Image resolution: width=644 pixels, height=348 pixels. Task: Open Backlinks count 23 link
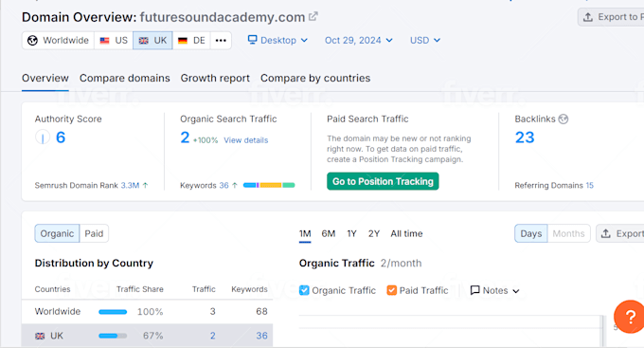pyautogui.click(x=525, y=137)
